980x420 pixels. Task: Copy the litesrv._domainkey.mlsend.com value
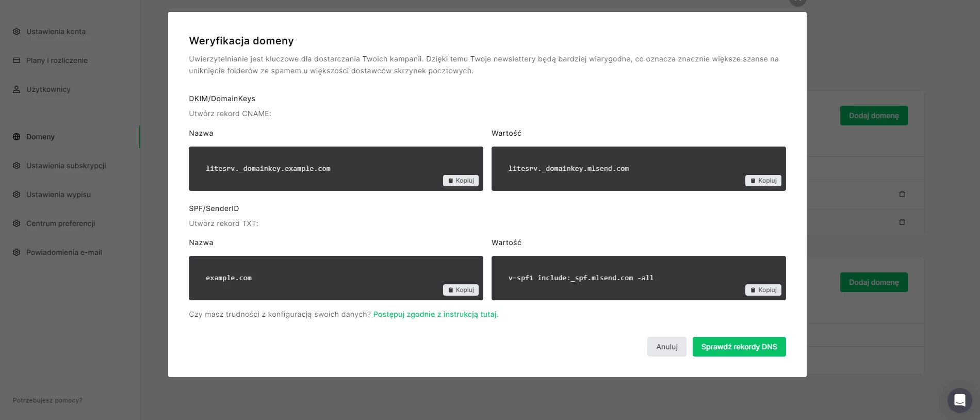(x=763, y=181)
